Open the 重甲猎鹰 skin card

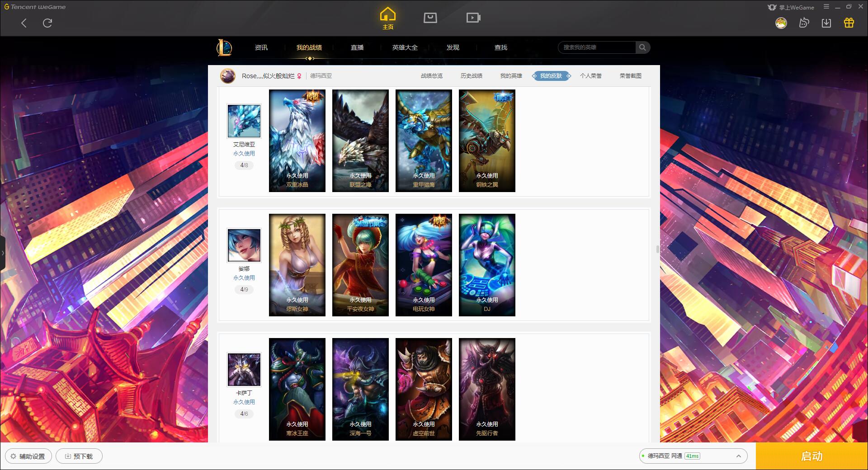[x=424, y=141]
